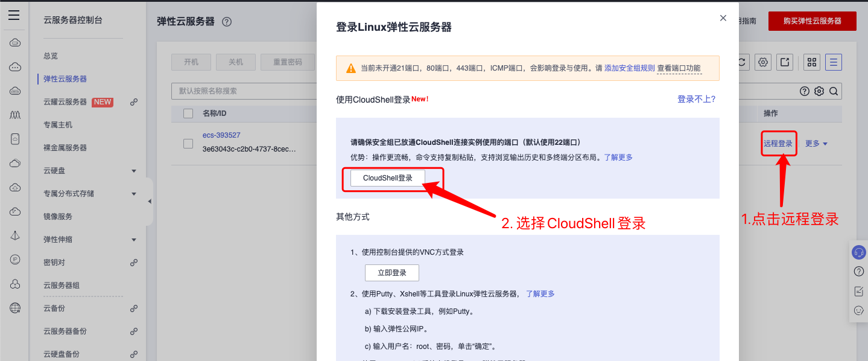Click the cloud upload arrow rail icon
The image size is (868, 361).
[x=15, y=187]
